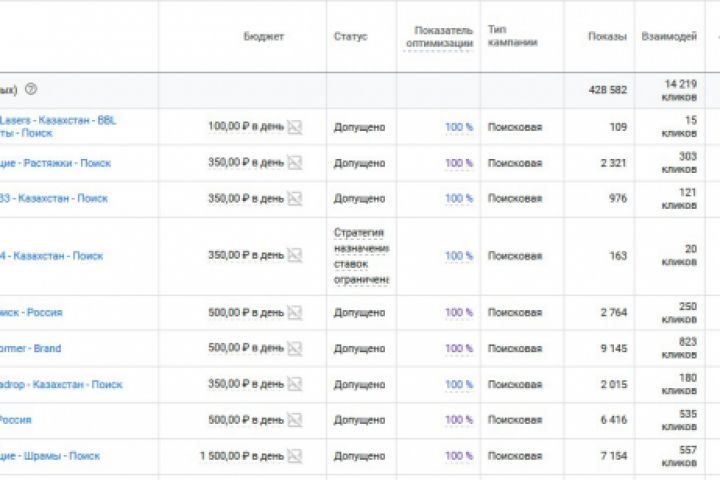Click budget icon for the Brand campaign
Image resolution: width=720 pixels, height=480 pixels.
294,348
